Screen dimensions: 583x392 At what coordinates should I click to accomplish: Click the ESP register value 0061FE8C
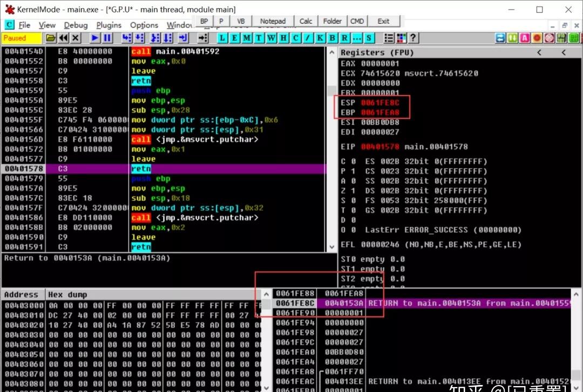coord(380,102)
